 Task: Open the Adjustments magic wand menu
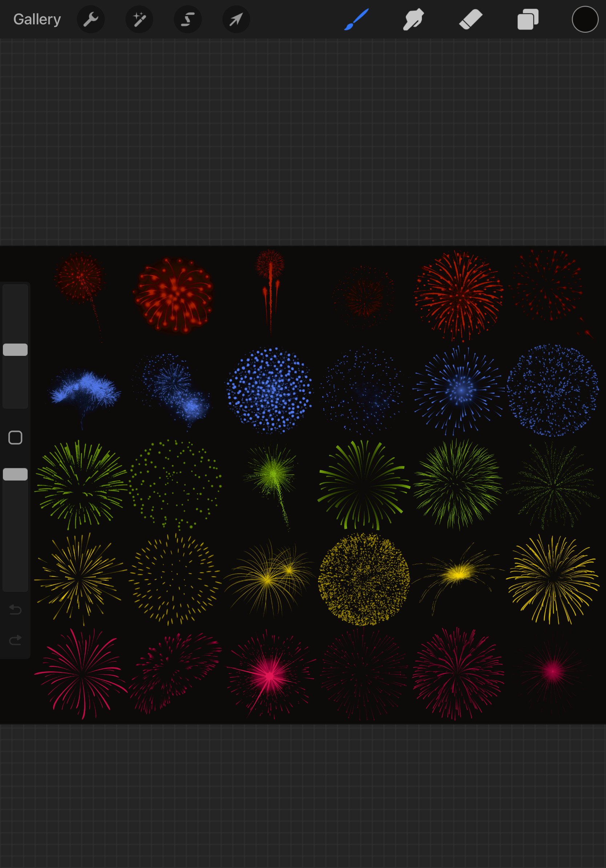coord(139,19)
